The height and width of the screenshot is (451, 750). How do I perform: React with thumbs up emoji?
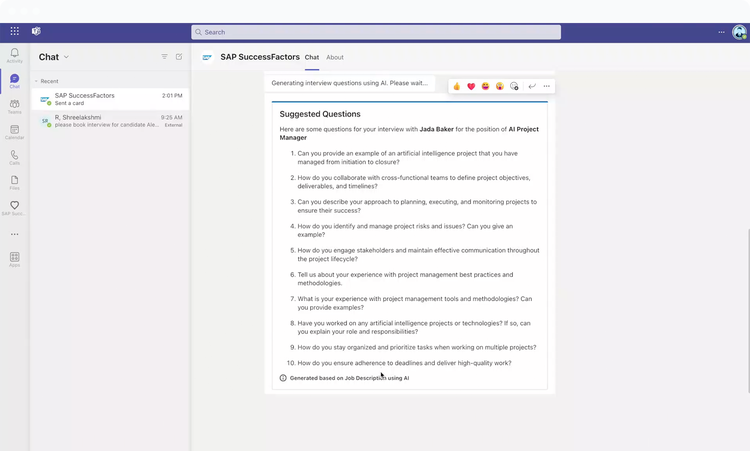coord(457,86)
